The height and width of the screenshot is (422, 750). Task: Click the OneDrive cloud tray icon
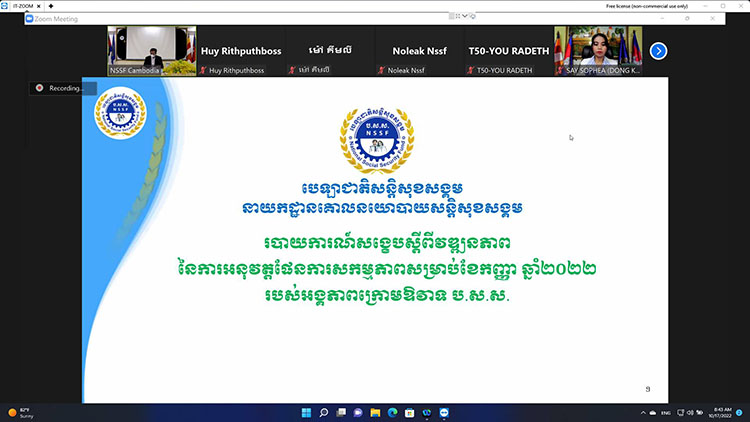point(652,412)
